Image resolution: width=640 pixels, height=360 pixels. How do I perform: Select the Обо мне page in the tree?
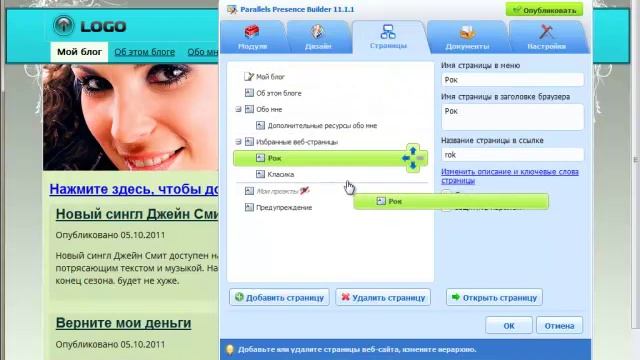coord(269,109)
